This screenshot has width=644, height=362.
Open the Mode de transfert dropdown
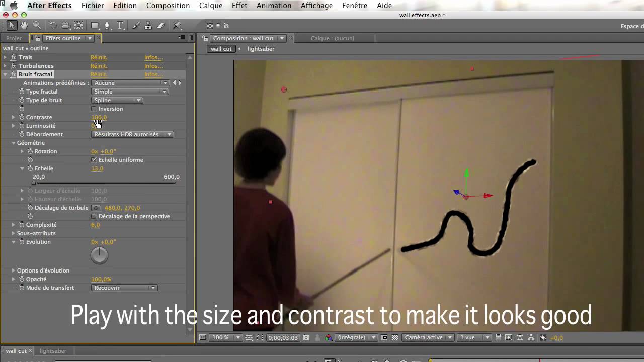tap(125, 288)
